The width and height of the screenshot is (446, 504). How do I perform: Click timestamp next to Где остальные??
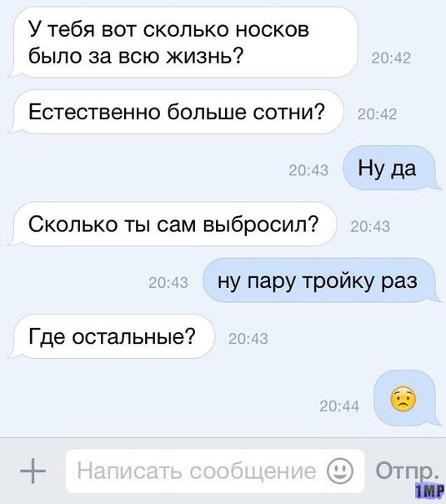click(x=248, y=339)
